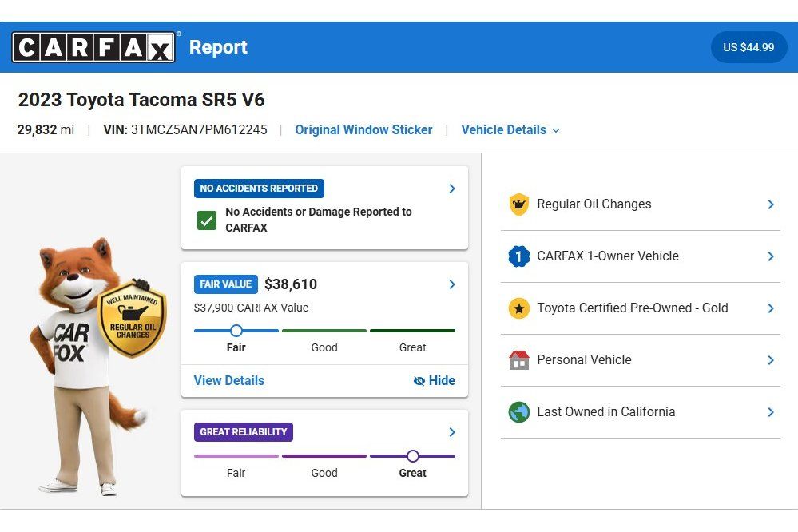
Task: Expand the Last Owned in California chevron
Action: click(771, 412)
